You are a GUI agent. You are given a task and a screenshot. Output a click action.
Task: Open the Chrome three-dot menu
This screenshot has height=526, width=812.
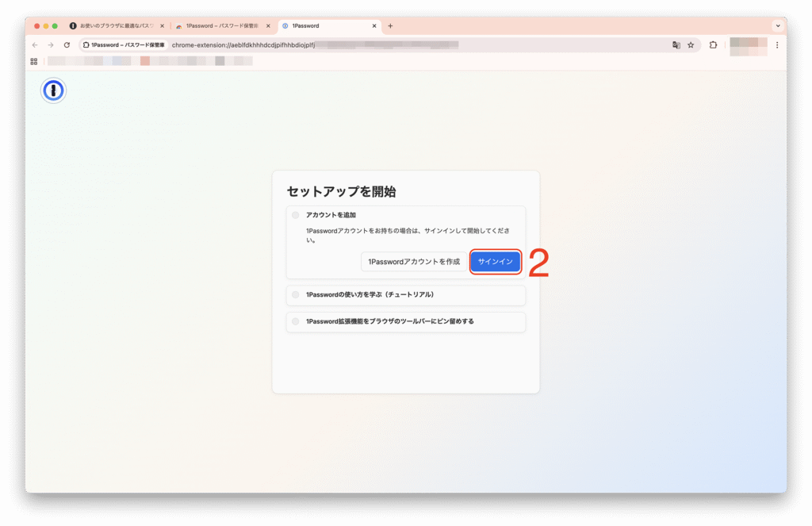777,45
